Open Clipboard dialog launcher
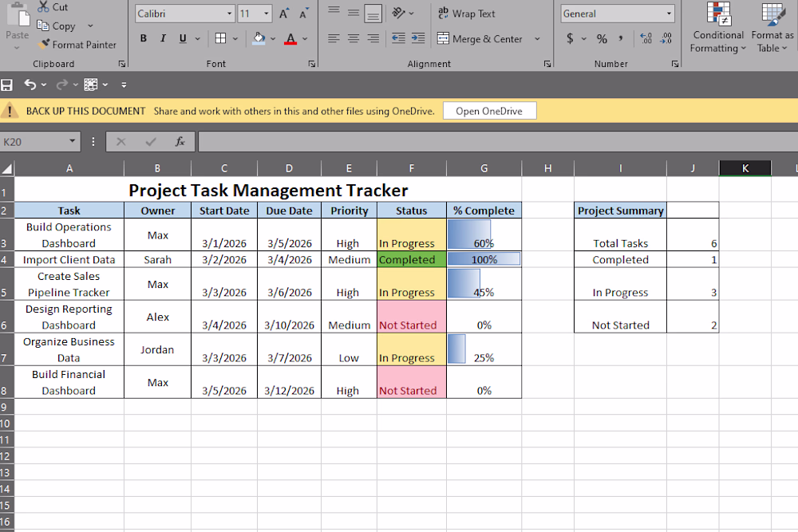 [x=122, y=64]
